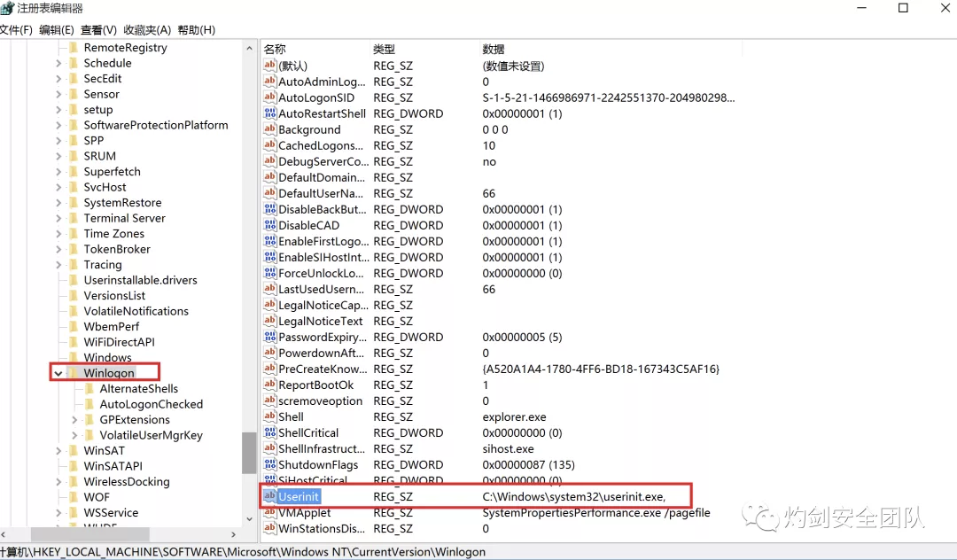Expand the Terminal Server key
This screenshot has height=560, width=957.
(58, 218)
